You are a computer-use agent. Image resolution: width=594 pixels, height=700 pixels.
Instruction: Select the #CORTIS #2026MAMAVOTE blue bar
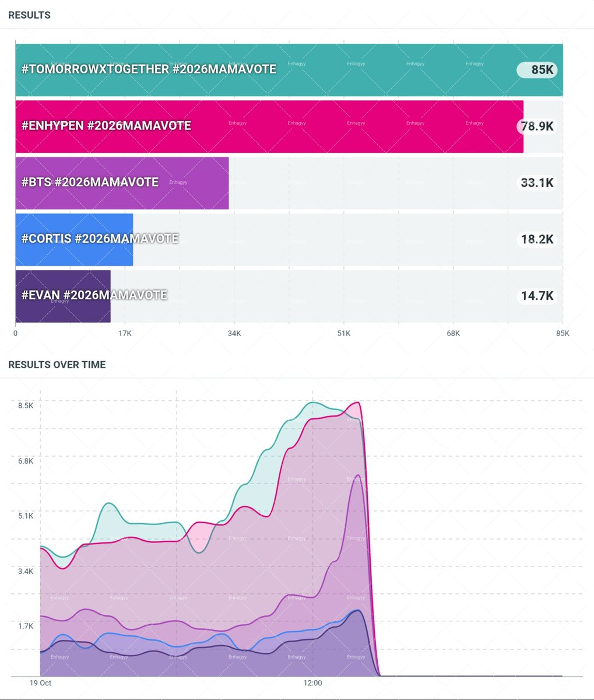pos(74,240)
